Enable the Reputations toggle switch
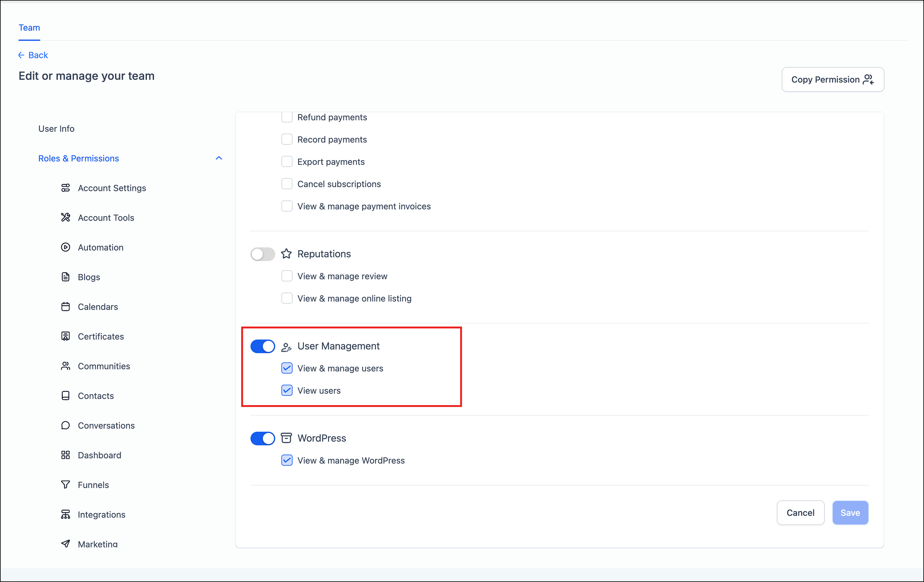924x582 pixels. tap(263, 254)
